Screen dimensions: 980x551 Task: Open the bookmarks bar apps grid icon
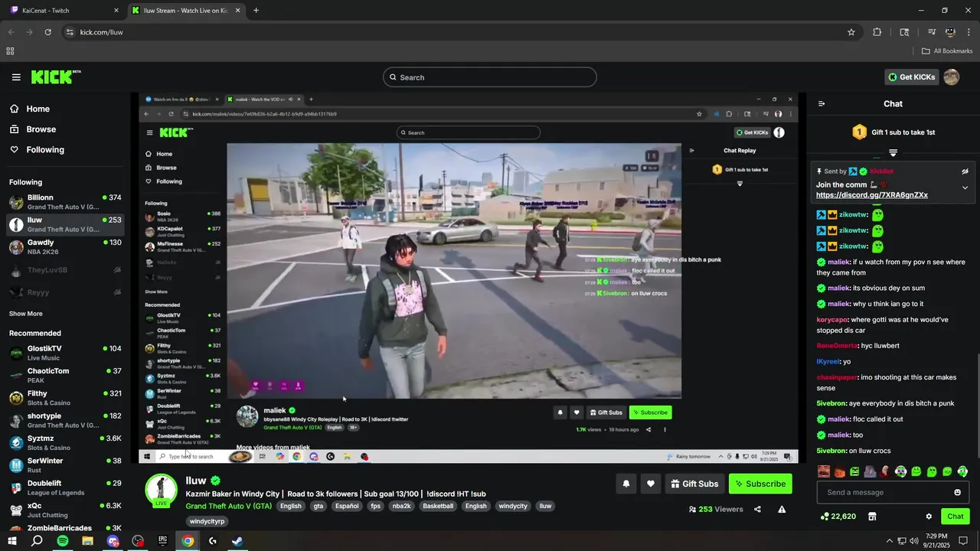[x=10, y=51]
